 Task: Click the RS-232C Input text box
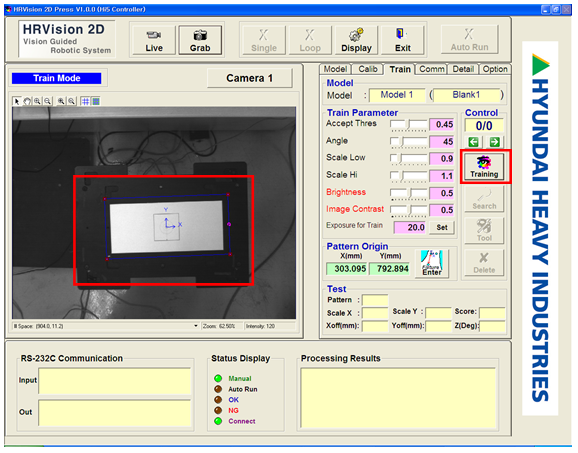pos(115,381)
